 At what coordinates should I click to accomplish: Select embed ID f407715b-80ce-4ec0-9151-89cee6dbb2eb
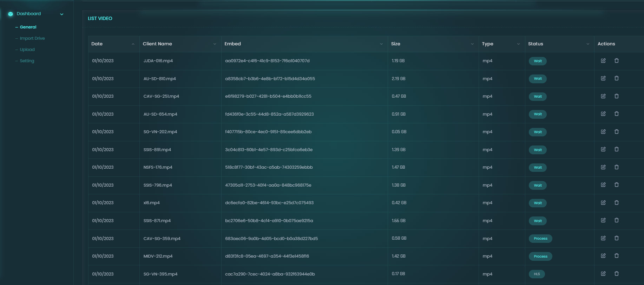tap(268, 132)
